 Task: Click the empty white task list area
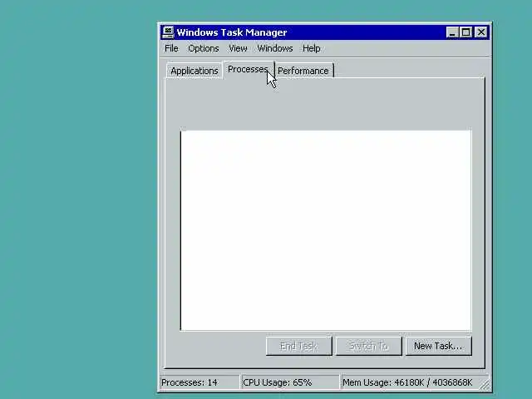coord(326,230)
